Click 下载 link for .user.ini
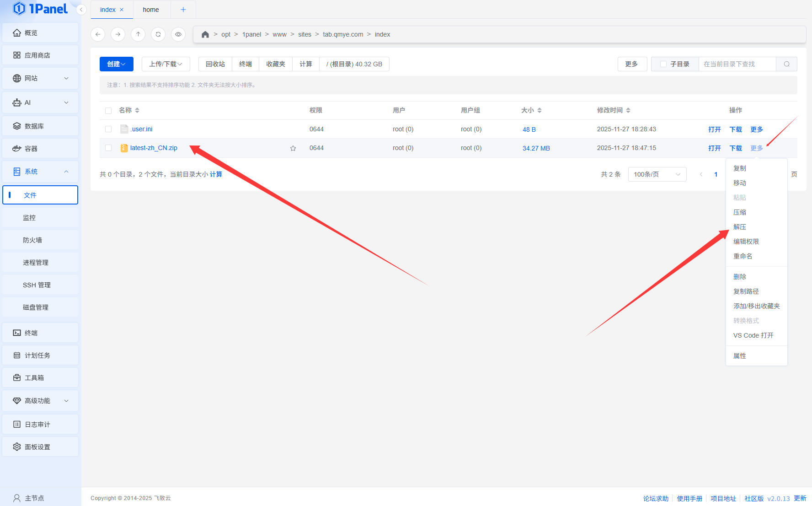Screen dimensions: 812x506 [735, 129]
